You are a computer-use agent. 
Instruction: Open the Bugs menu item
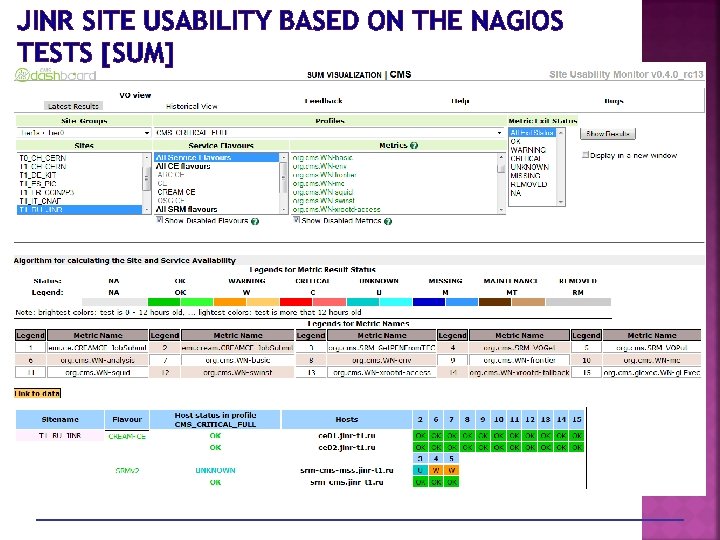(614, 101)
